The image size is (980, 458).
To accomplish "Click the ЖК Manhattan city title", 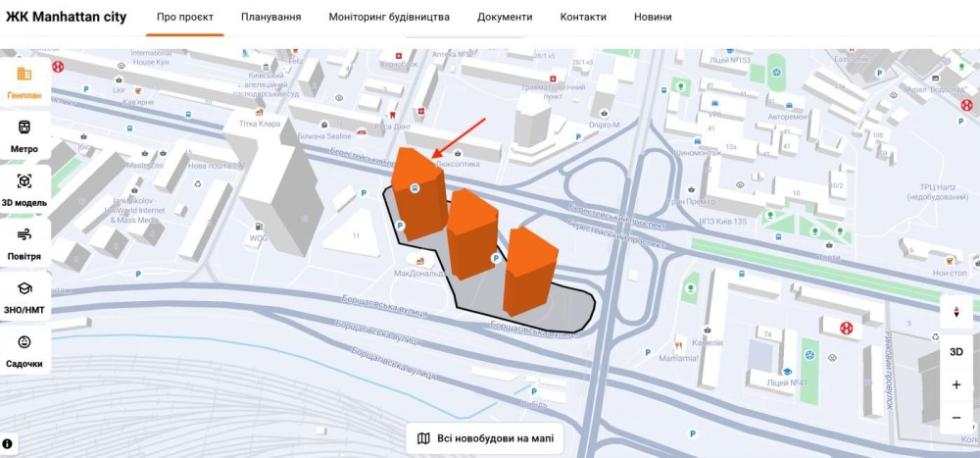I will pyautogui.click(x=67, y=17).
